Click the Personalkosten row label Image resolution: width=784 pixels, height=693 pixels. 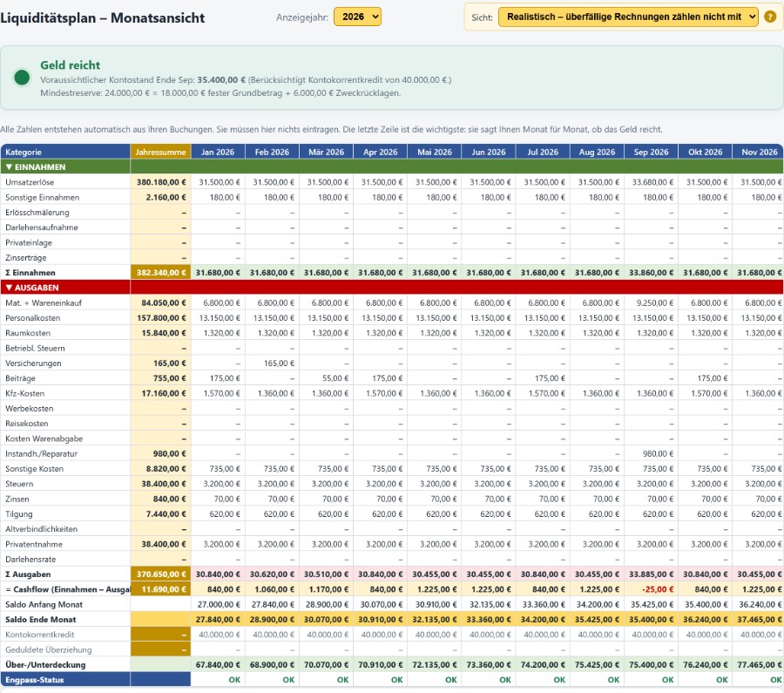point(33,318)
